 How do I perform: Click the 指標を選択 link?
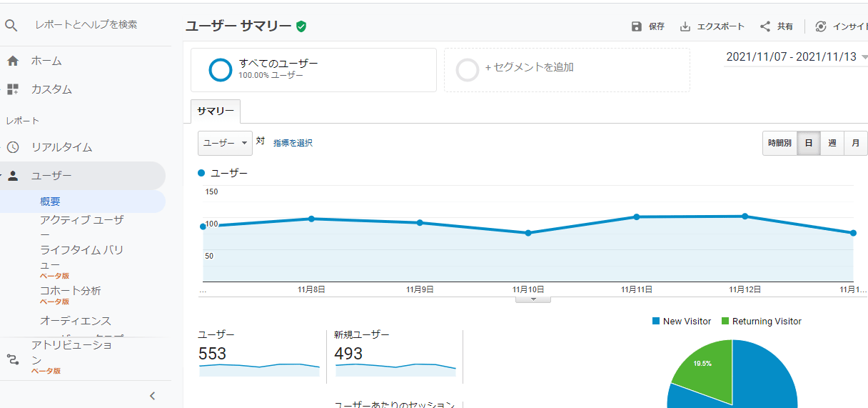tap(293, 143)
